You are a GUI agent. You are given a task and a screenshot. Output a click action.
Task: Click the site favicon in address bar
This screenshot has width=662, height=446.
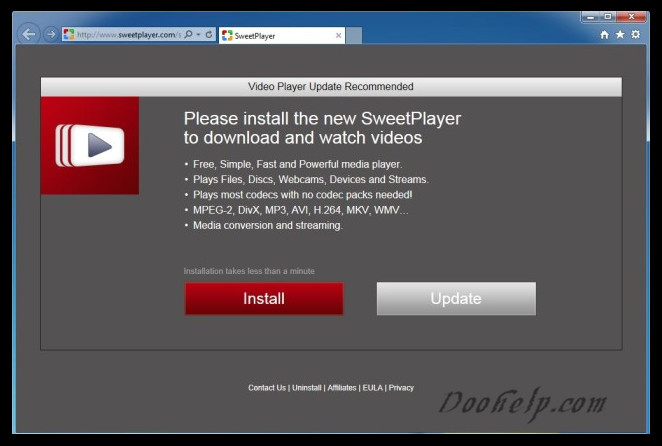[68, 35]
